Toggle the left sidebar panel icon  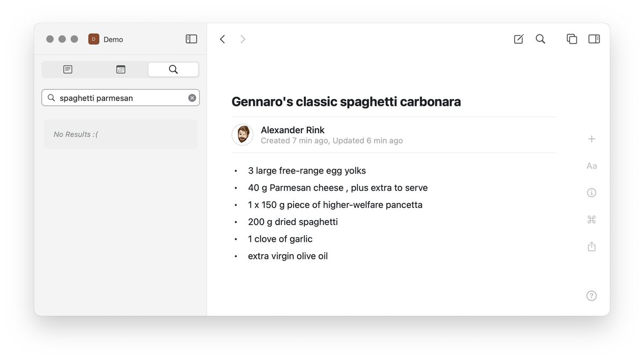[192, 39]
